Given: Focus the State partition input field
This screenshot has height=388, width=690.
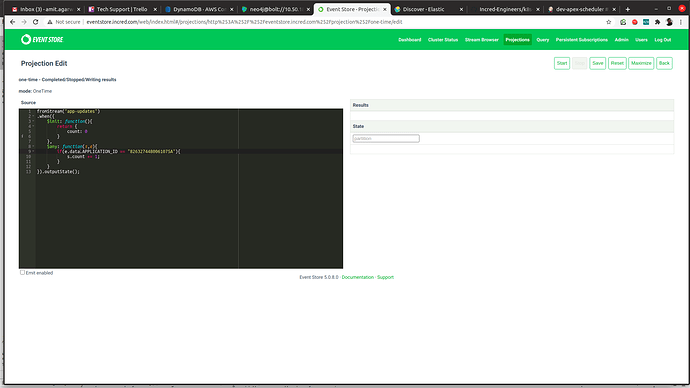Looking at the screenshot, I should click(386, 139).
